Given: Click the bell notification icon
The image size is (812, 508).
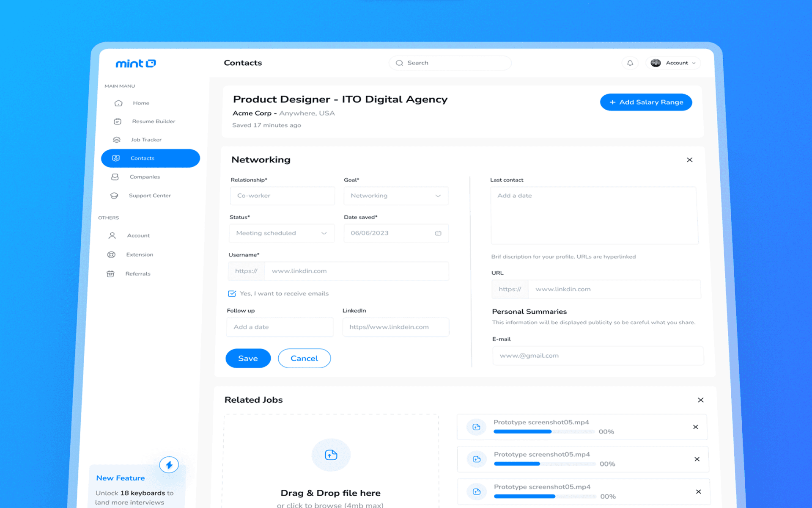Looking at the screenshot, I should pos(630,62).
